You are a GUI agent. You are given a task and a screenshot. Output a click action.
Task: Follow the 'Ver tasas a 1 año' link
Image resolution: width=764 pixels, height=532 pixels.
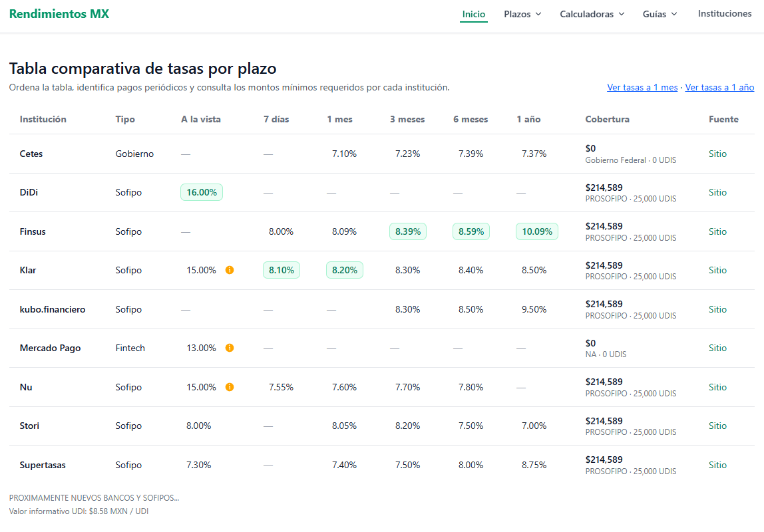pos(719,88)
